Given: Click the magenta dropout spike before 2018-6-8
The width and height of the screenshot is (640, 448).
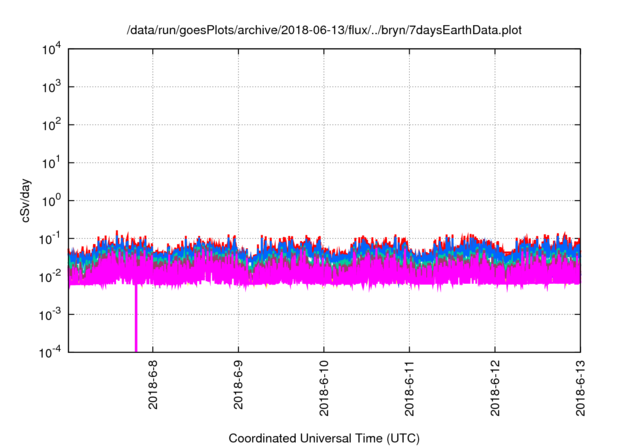Looking at the screenshot, I should tap(136, 318).
